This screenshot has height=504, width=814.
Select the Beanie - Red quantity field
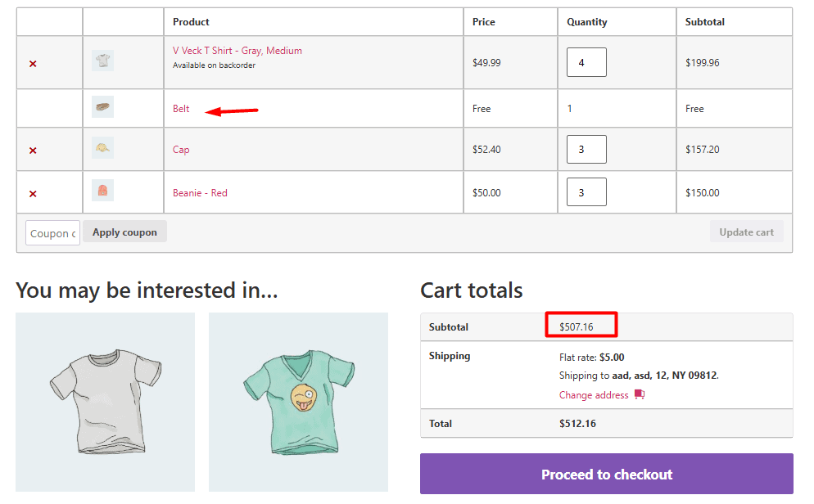click(x=586, y=191)
